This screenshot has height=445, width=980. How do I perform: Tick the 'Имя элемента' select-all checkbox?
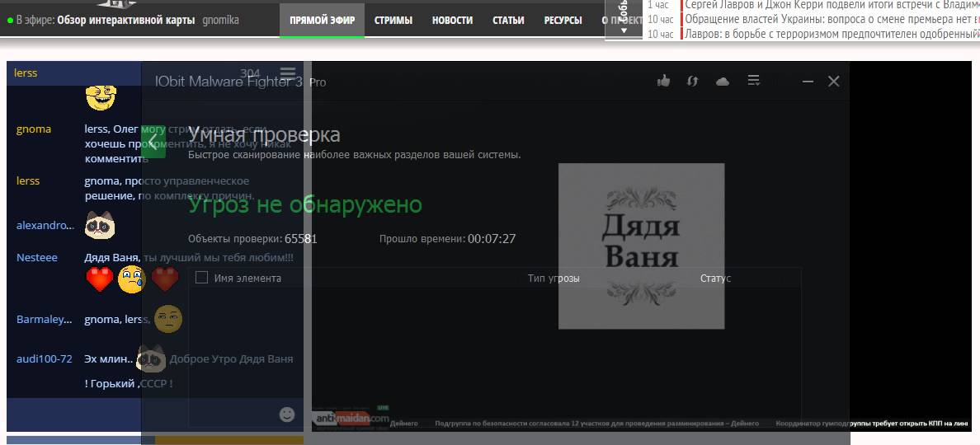click(201, 278)
